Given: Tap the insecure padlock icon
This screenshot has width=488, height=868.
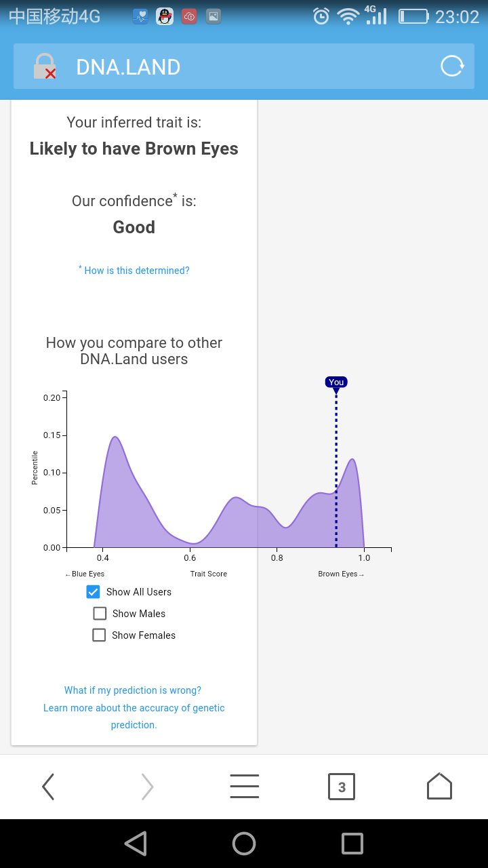Looking at the screenshot, I should tap(45, 66).
